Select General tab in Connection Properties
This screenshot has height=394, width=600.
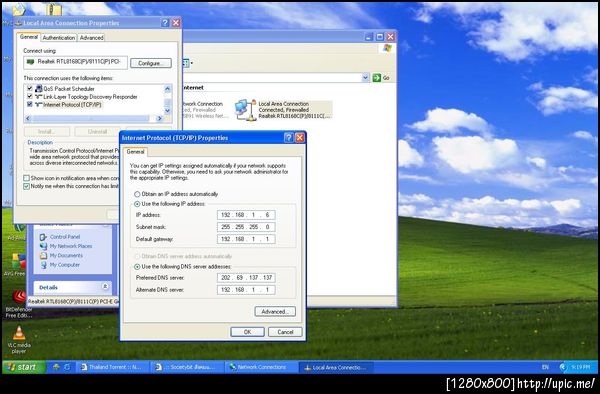click(x=29, y=37)
